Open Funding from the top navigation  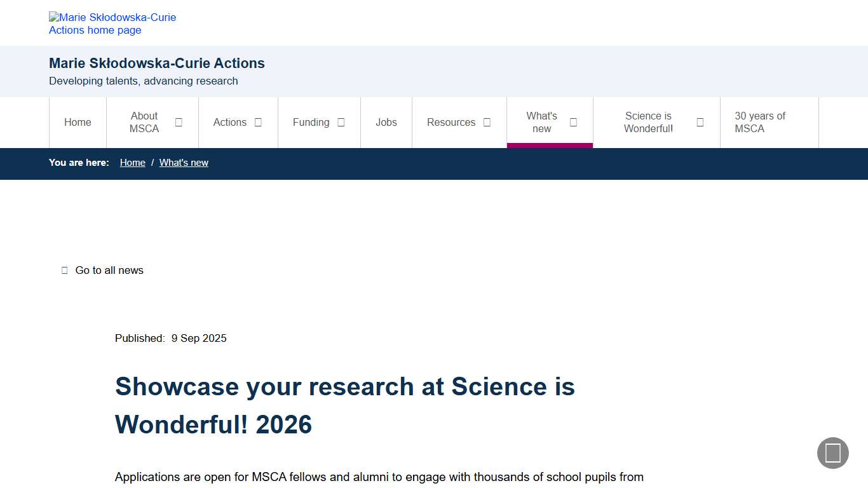311,121
